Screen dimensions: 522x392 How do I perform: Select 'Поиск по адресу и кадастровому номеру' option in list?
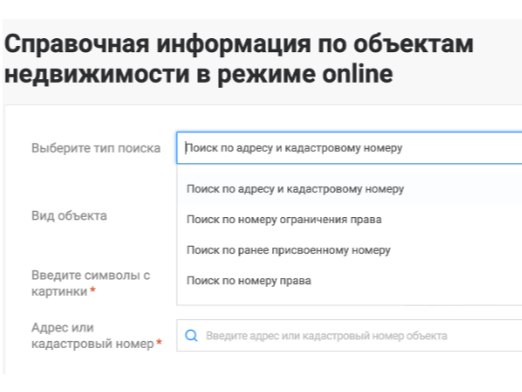pos(349,189)
